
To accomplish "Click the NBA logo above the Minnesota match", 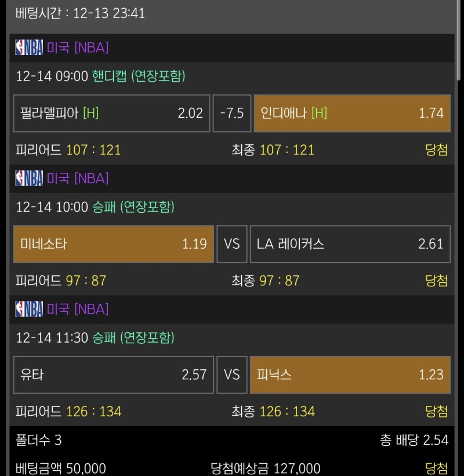I will pos(29,178).
